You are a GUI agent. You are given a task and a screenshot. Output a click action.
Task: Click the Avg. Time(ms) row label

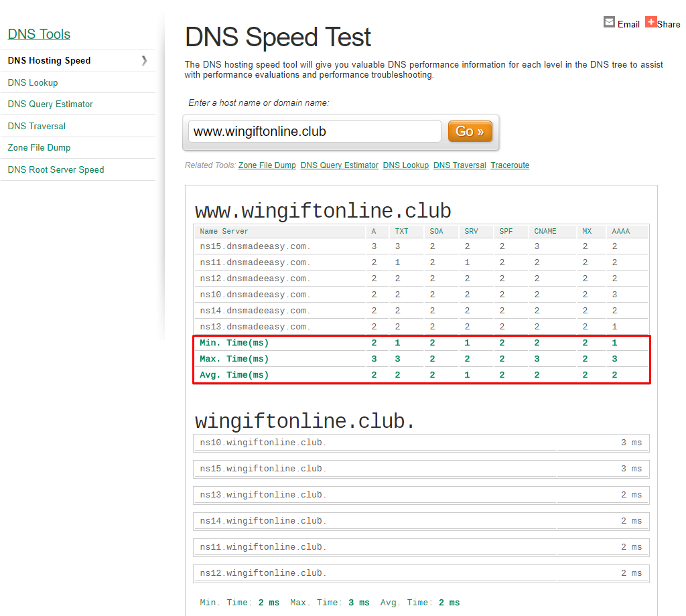click(234, 375)
